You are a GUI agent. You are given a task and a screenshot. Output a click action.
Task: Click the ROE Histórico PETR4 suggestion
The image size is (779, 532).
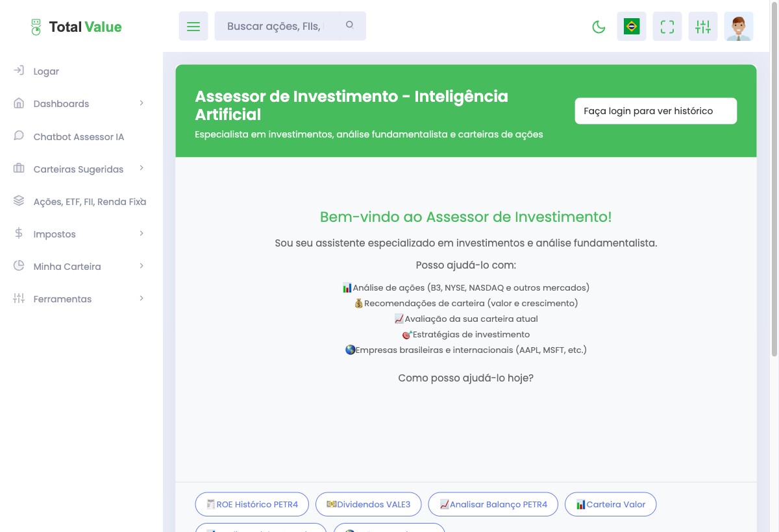point(252,504)
